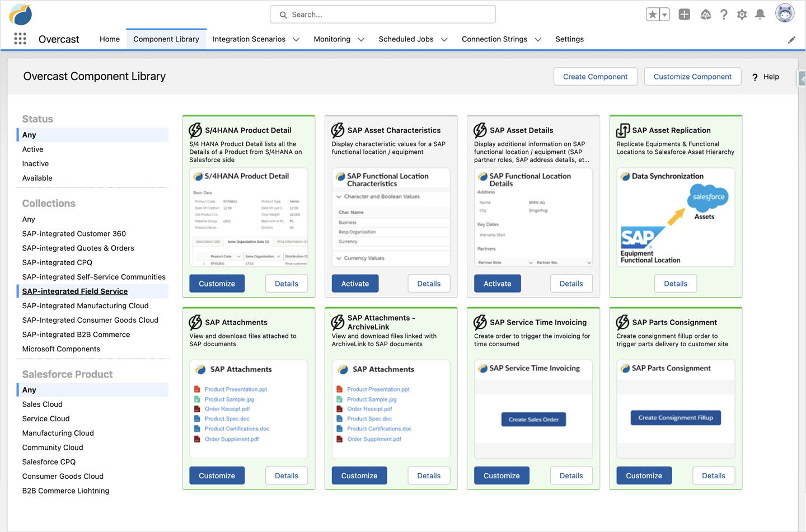
Task: Open the App Launcher grid icon
Action: pos(20,39)
